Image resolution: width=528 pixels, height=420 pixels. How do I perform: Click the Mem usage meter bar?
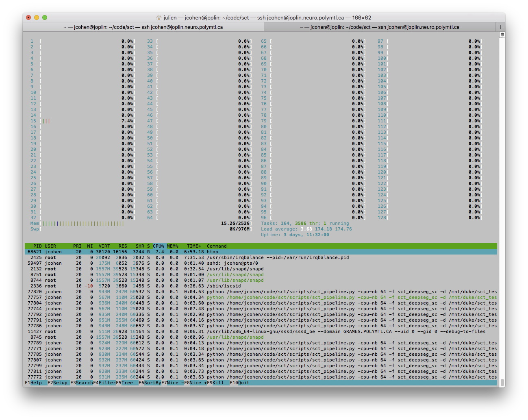[x=81, y=223]
